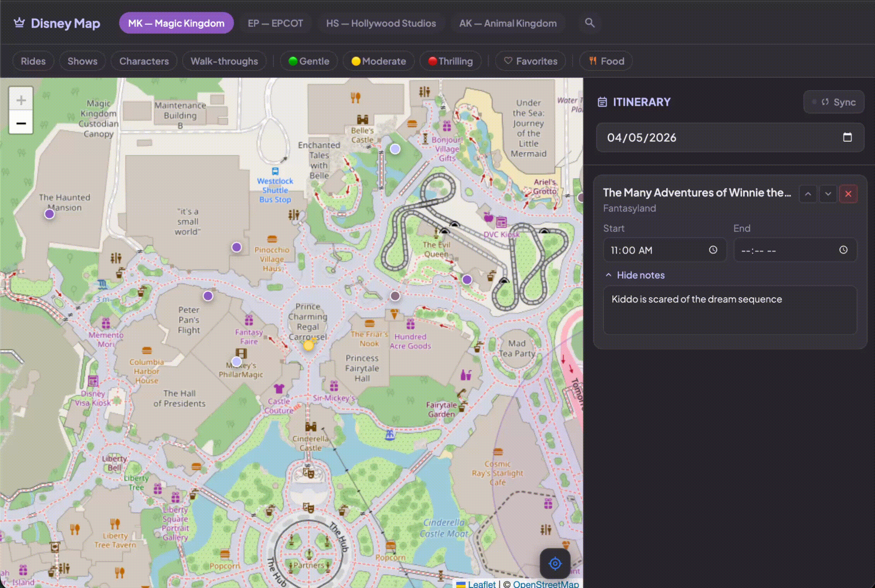This screenshot has width=875, height=588.
Task: Move the Winnie the Pooh item down
Action: (x=828, y=194)
